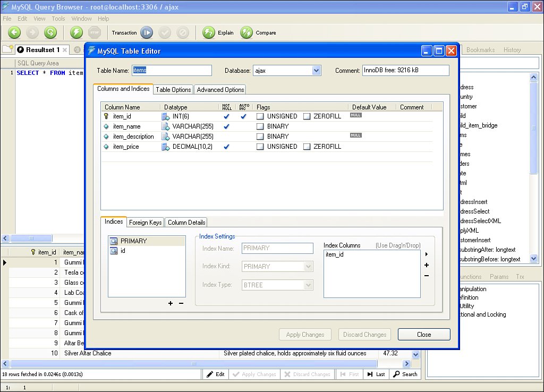
Task: Open Search in the resultset bar
Action: tap(405, 374)
